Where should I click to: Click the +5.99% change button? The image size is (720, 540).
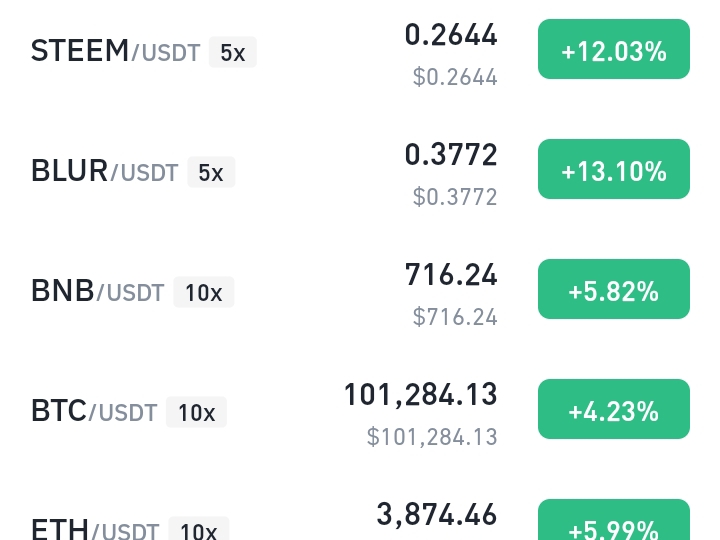[613, 519]
